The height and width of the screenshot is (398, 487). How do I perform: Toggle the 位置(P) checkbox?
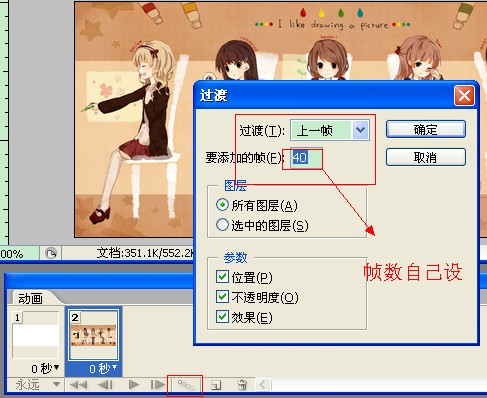pos(222,276)
